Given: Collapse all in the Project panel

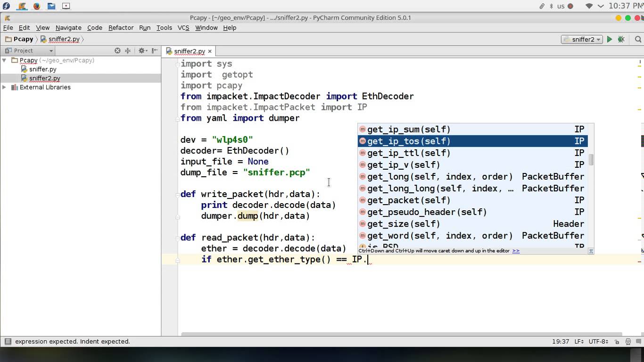Looking at the screenshot, I should click(127, 50).
